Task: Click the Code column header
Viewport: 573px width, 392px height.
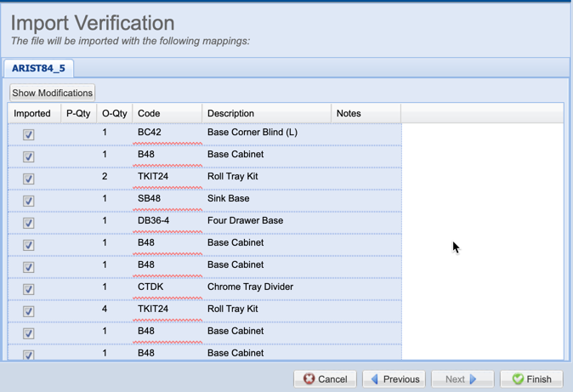Action: click(167, 113)
